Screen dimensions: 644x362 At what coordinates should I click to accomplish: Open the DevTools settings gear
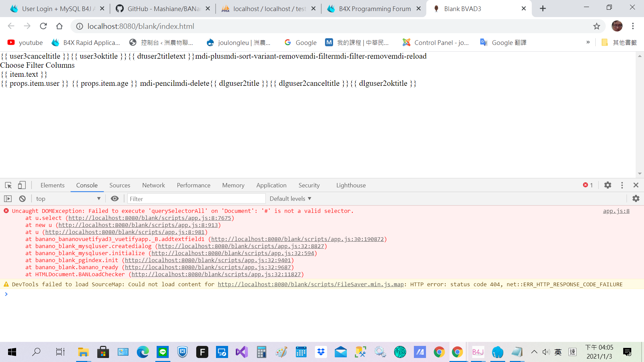tap(608, 185)
